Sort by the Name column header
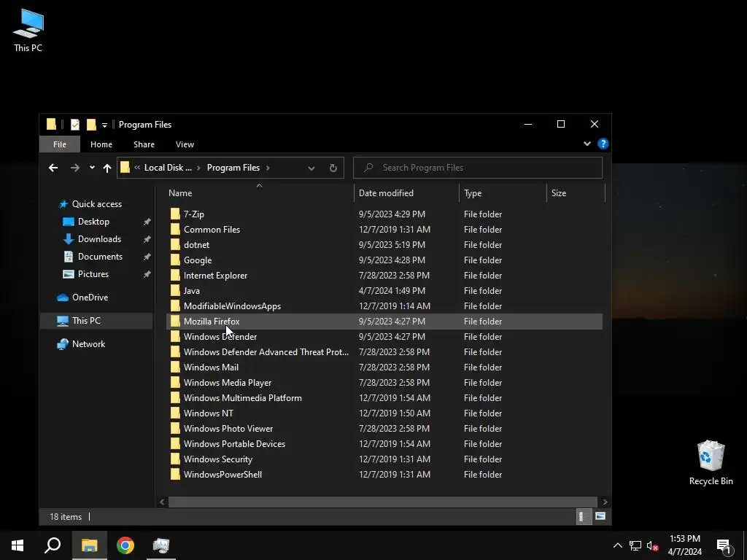 (x=260, y=192)
